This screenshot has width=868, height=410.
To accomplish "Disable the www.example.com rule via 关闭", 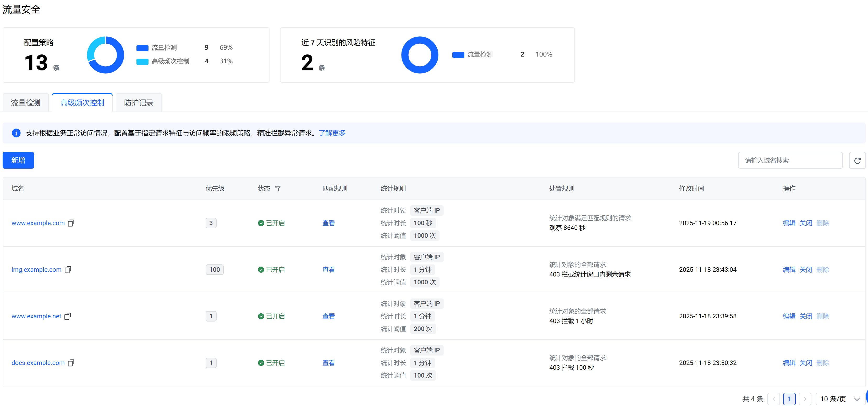I will click(x=806, y=223).
